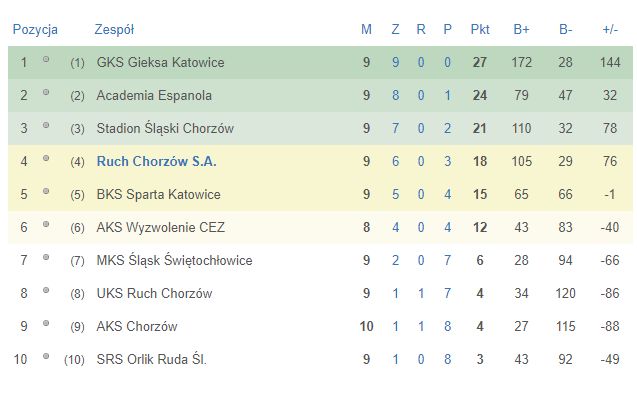The width and height of the screenshot is (637, 394).
Task: Sort table by the Pkt column header
Action: tap(480, 29)
